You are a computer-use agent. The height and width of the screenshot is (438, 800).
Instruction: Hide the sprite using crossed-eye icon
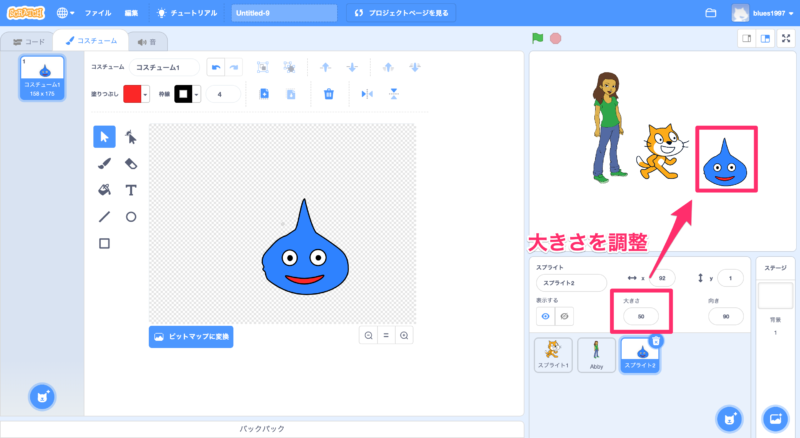(565, 315)
